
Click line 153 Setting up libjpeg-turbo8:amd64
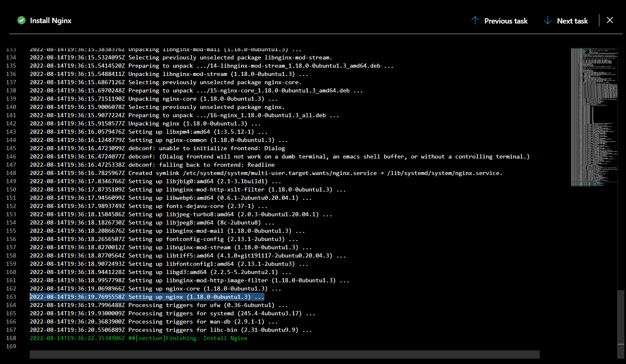pyautogui.click(x=181, y=214)
